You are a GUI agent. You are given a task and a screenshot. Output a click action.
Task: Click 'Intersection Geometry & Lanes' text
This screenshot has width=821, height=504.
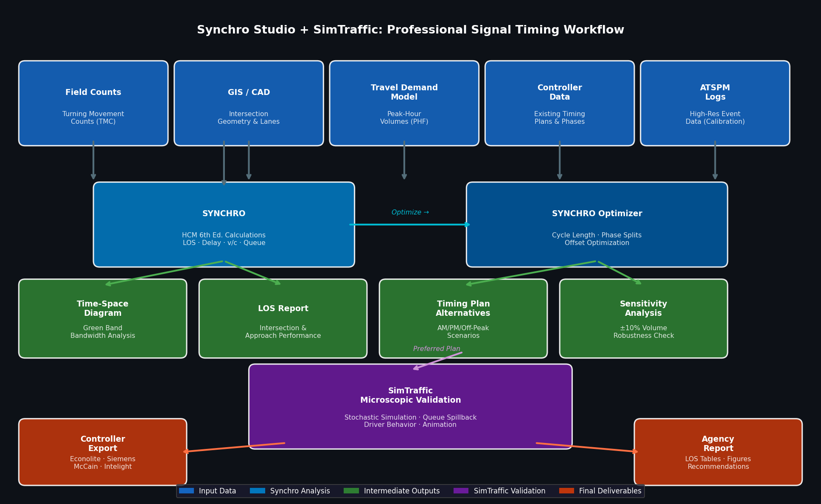click(x=249, y=118)
